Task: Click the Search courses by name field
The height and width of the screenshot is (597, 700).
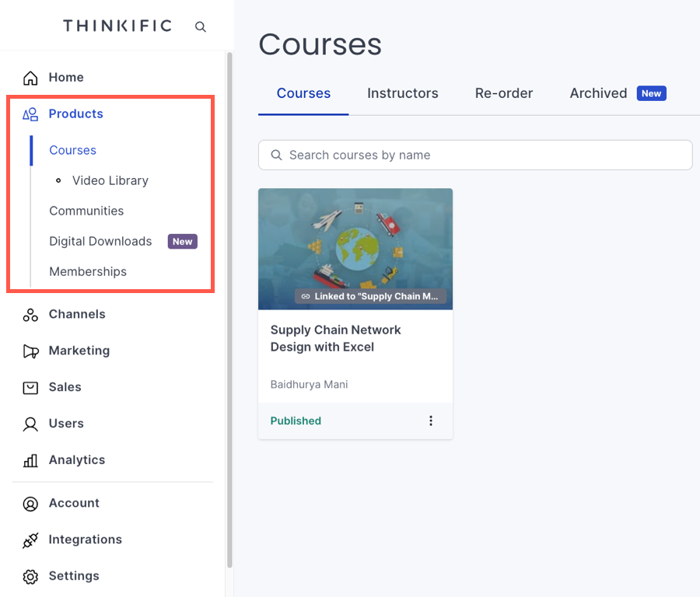Action: 474,155
